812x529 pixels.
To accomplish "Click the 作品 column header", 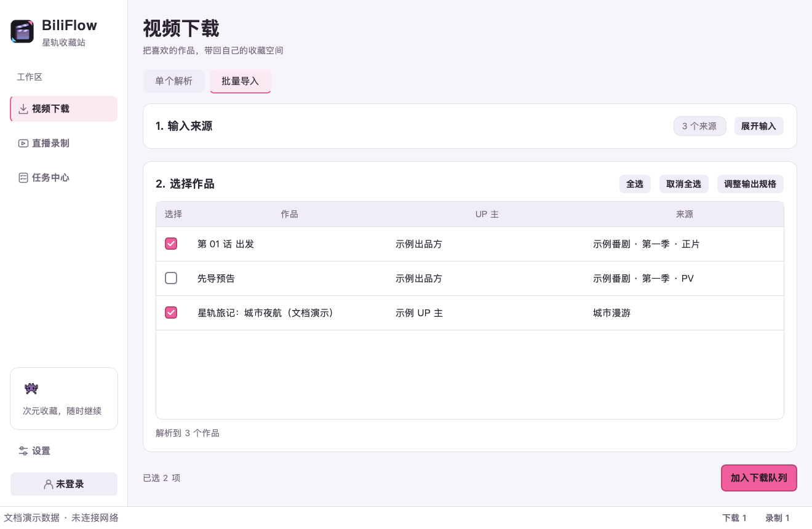I will tap(290, 214).
